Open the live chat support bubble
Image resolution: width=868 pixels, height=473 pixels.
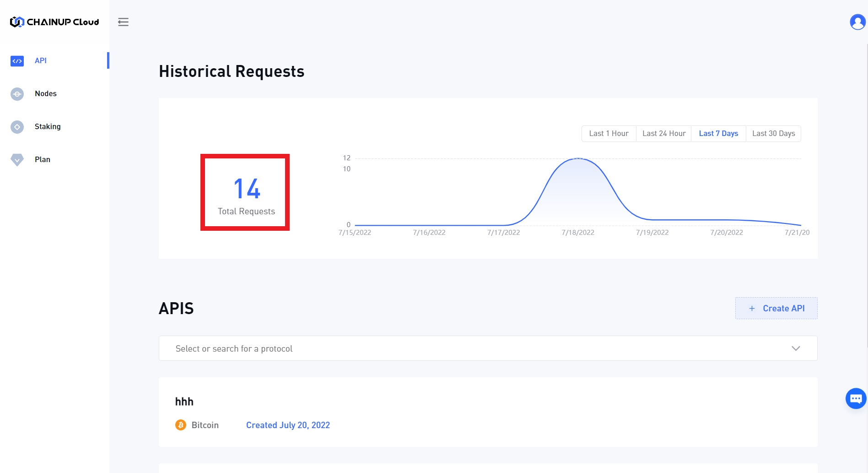(856, 398)
